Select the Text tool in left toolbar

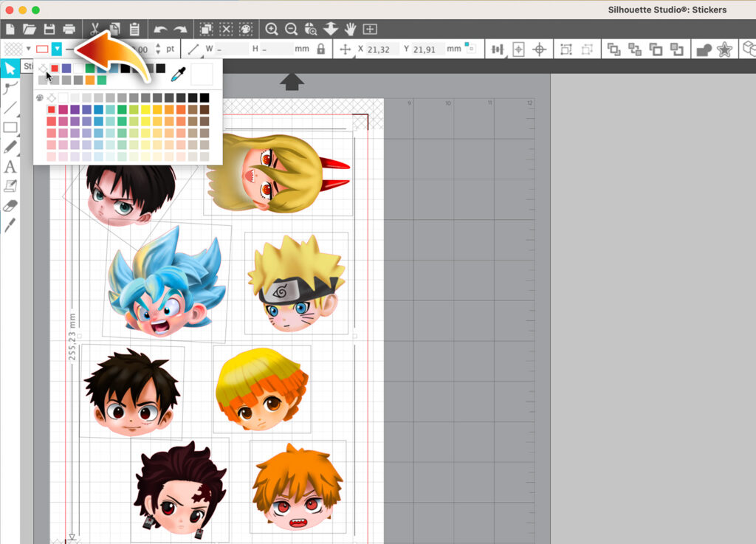10,167
